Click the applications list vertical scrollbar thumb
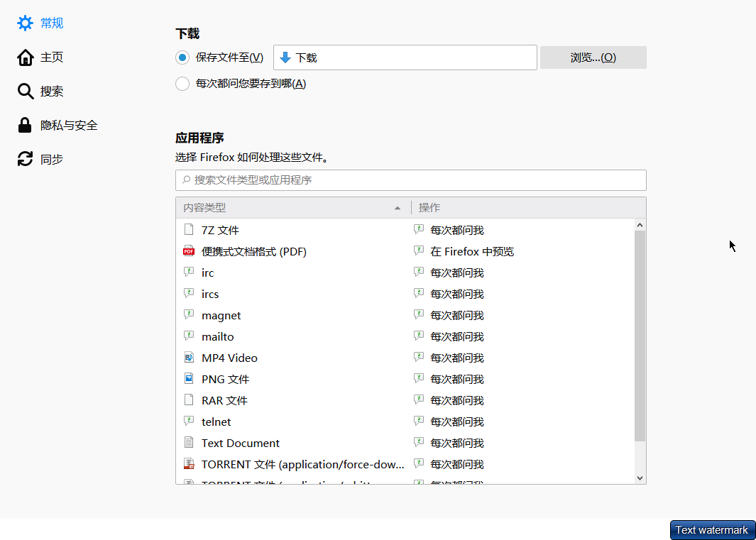756x540 pixels. [x=640, y=334]
